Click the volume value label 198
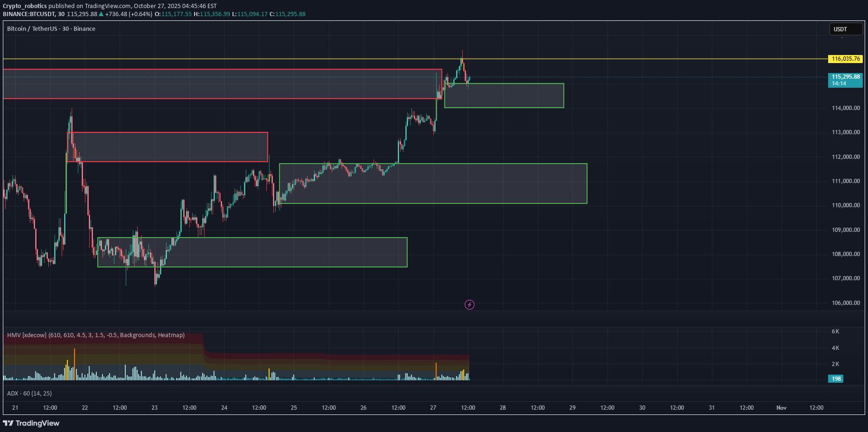The image size is (868, 432). 836,378
